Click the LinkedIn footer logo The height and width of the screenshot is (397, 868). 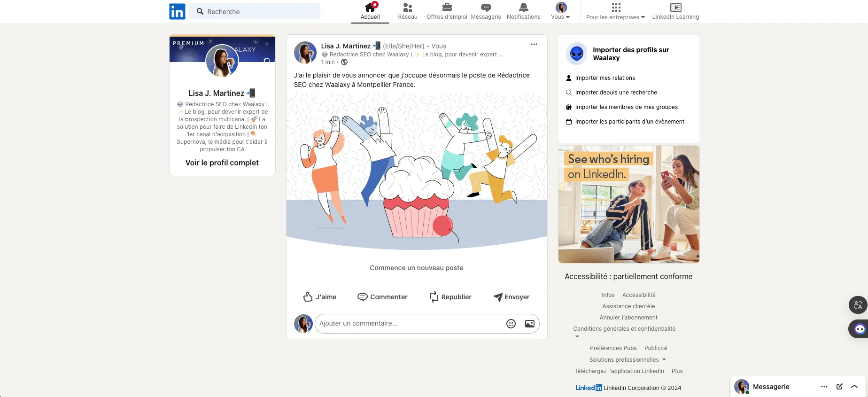pyautogui.click(x=589, y=388)
